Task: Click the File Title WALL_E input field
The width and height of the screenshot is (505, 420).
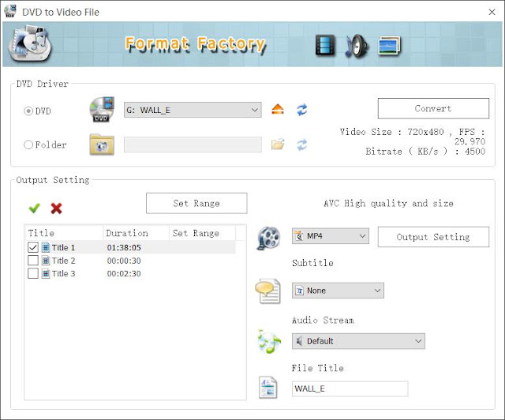Action: (x=350, y=388)
